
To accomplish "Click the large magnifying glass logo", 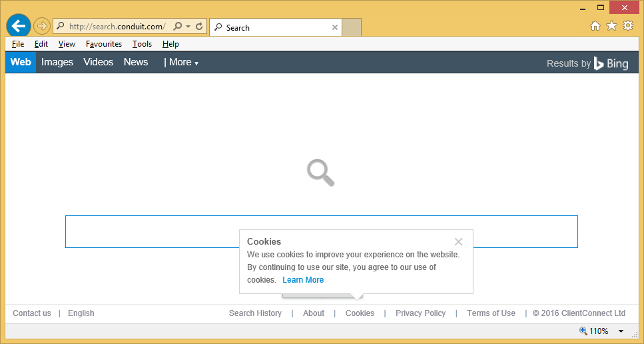I will click(321, 173).
